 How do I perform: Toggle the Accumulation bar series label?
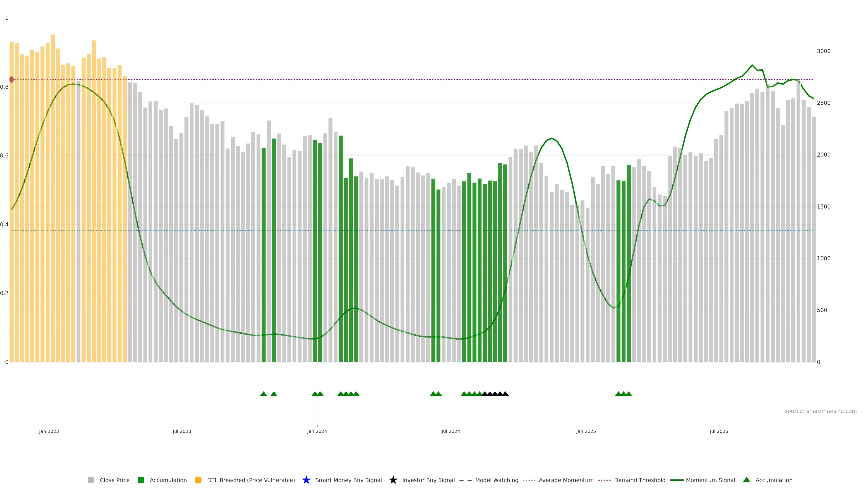tap(168, 480)
